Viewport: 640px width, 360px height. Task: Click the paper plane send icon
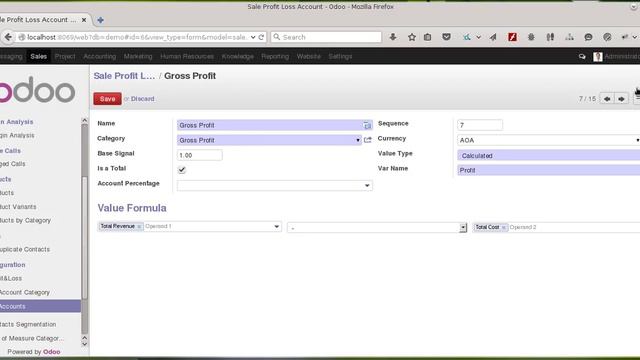pos(493,37)
